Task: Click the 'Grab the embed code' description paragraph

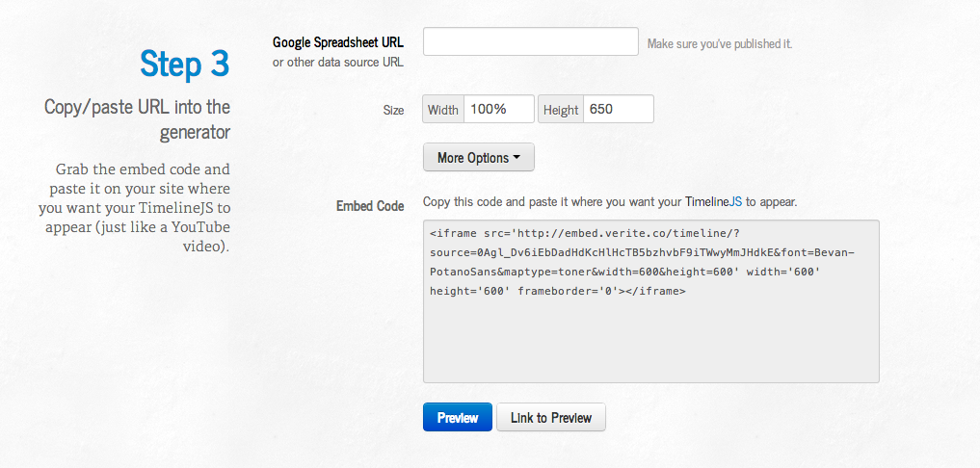Action: point(134,207)
